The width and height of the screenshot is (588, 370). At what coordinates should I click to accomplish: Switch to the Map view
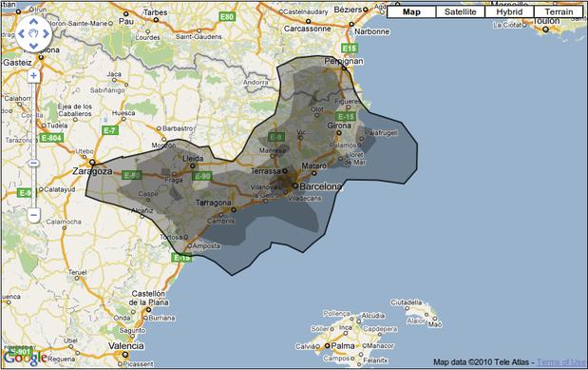click(411, 11)
